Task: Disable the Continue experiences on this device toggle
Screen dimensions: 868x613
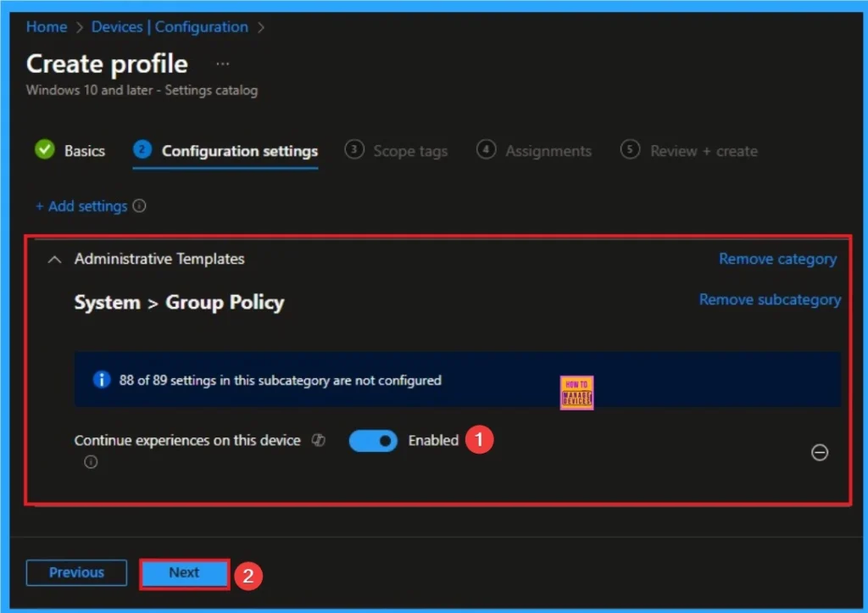Action: coord(373,440)
